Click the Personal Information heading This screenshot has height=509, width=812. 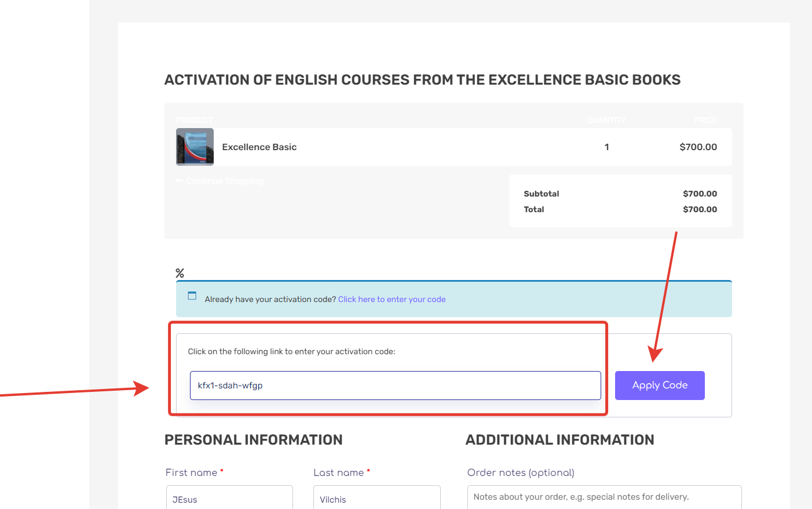tap(254, 440)
